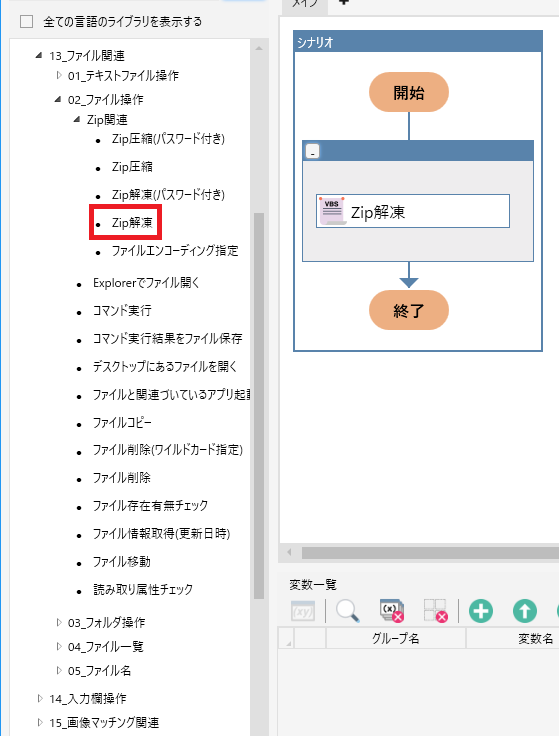Click the VBS script icon on Zip解凍 node
This screenshot has height=736, width=559.
[x=332, y=211]
